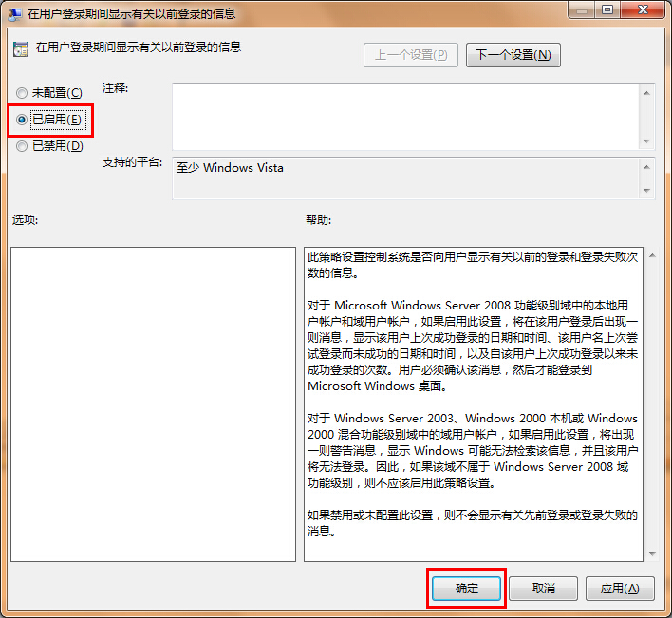672x618 pixels.
Task: Click the help panel scroll down arrow
Action: click(652, 554)
